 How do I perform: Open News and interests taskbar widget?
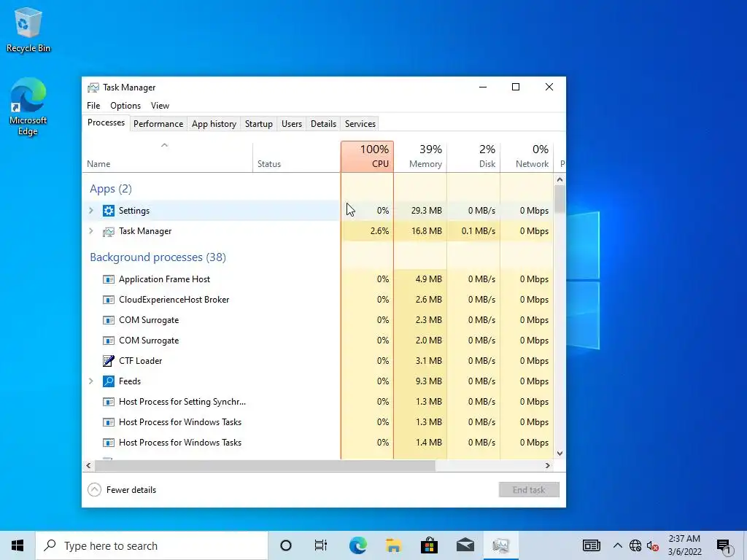(591, 545)
